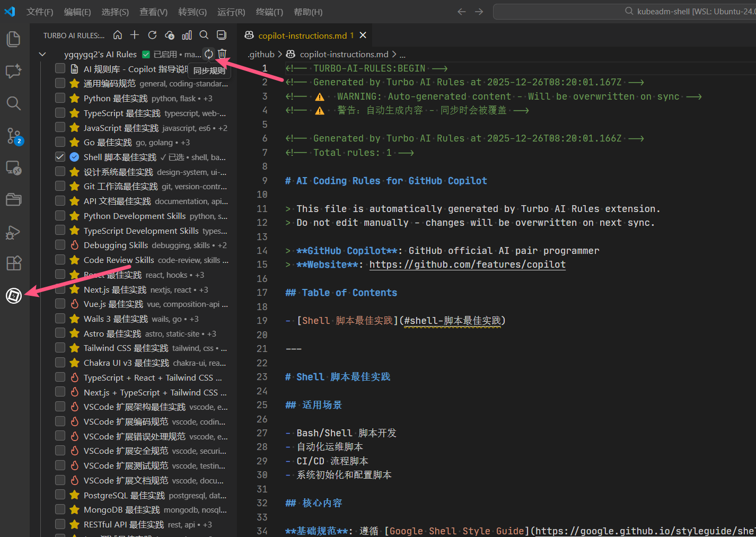Click the home icon in Turbo AI Rules header

click(x=118, y=35)
